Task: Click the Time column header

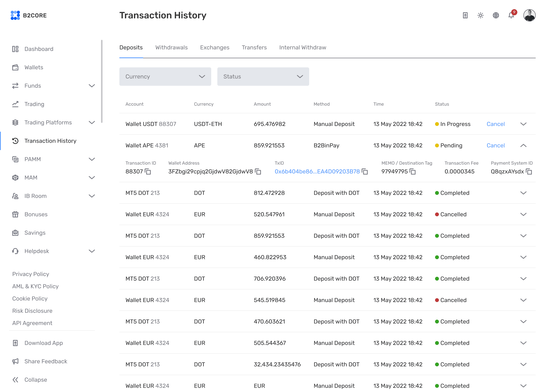Action: [378, 104]
